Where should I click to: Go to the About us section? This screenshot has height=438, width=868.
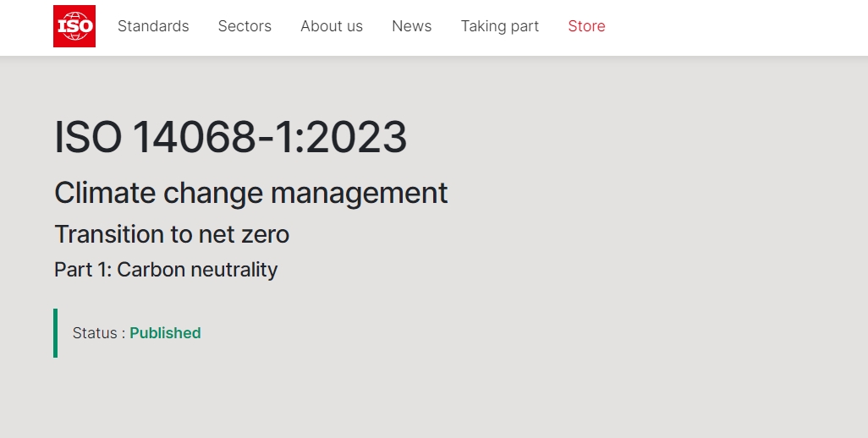click(332, 26)
